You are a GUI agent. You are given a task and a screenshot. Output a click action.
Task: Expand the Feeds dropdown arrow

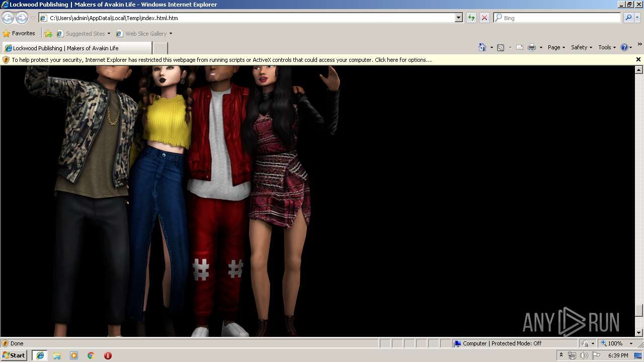[x=510, y=48]
